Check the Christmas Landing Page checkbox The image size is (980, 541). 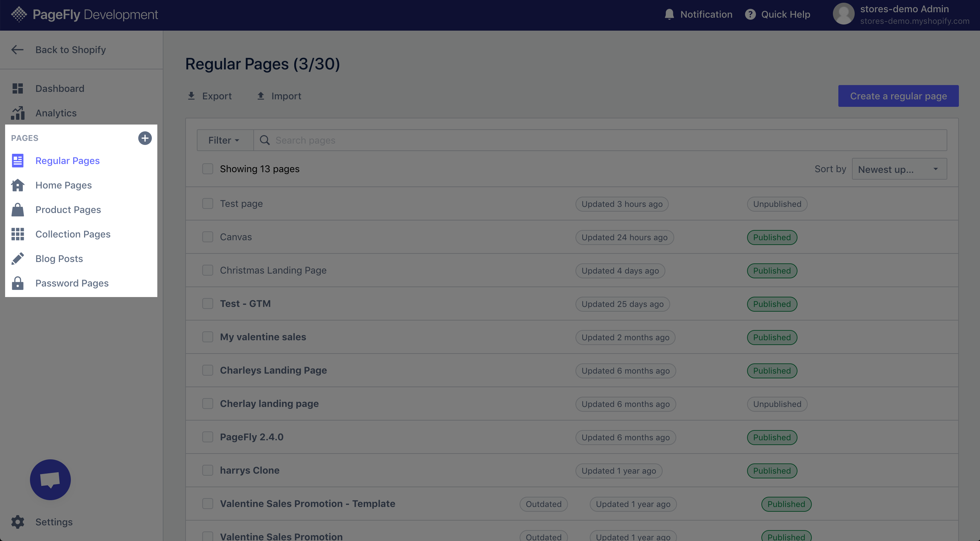coord(208,270)
